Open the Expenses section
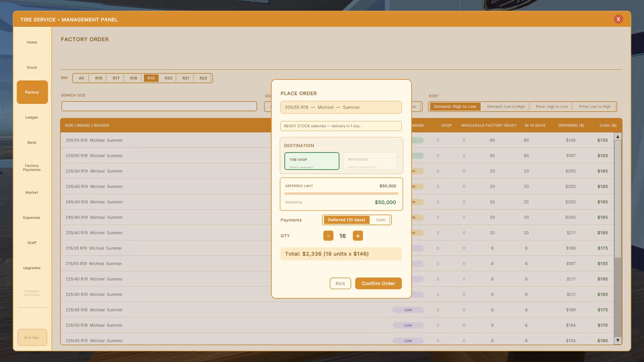 click(32, 218)
